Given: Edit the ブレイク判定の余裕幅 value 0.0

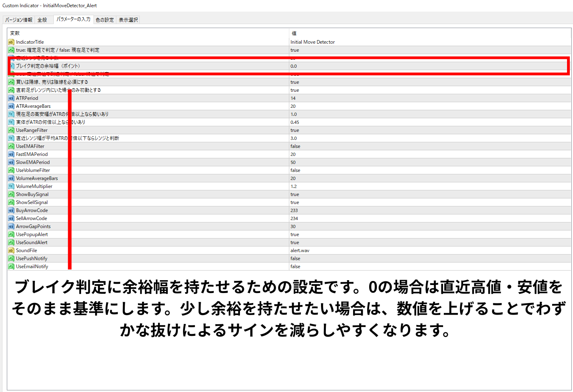Looking at the screenshot, I should tap(294, 66).
